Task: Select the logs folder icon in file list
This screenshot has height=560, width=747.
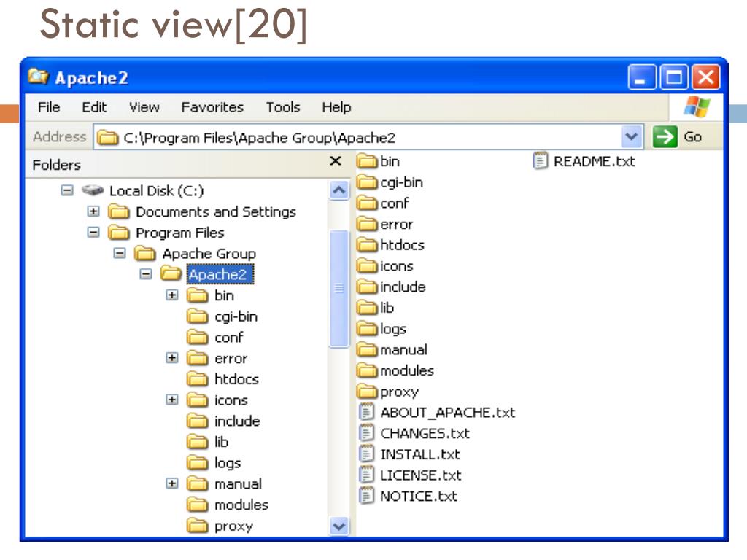Action: click(368, 329)
